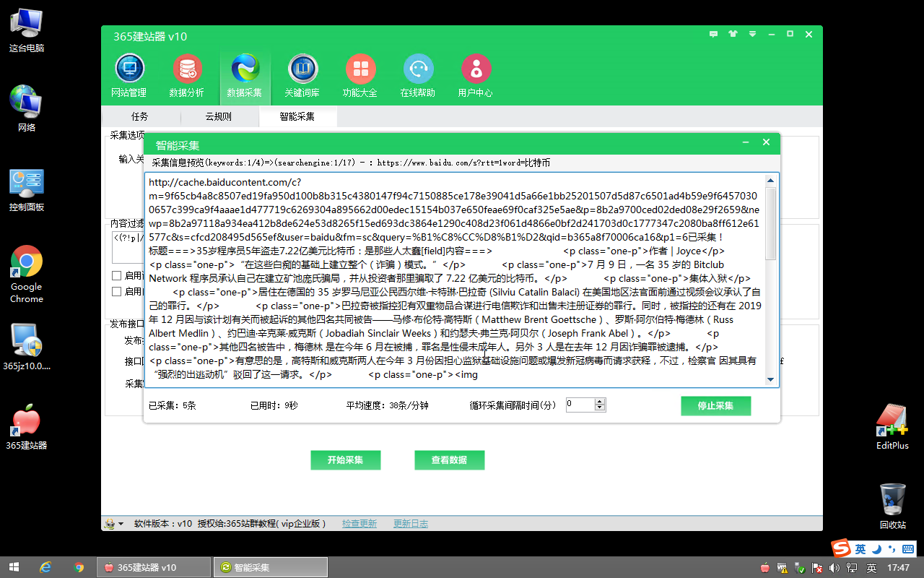Image resolution: width=924 pixels, height=578 pixels.
Task: Click the 英 language indicator in taskbar
Action: [871, 568]
